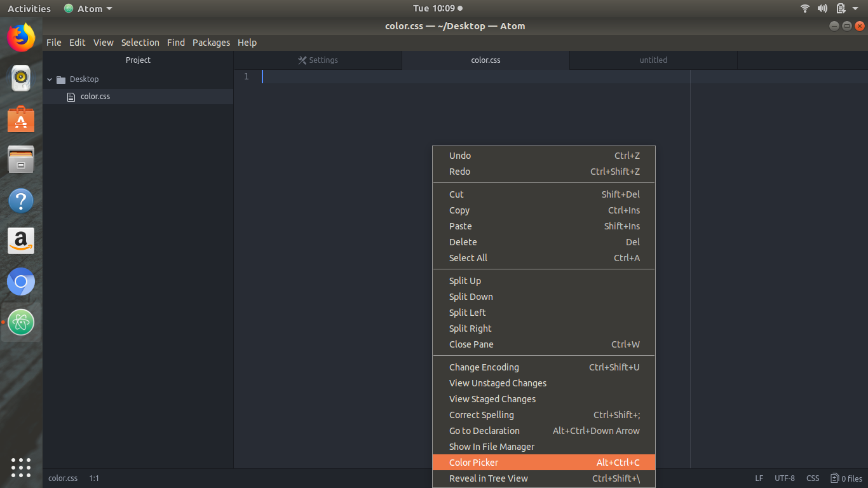Choose Change Encoding menu entry
The image size is (868, 488).
tap(544, 367)
